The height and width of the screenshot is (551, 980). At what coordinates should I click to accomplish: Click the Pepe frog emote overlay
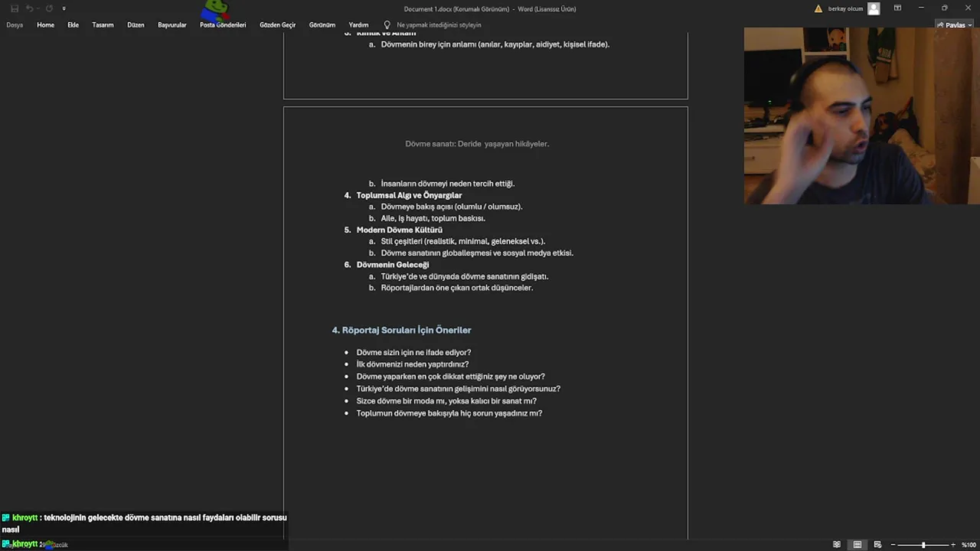pos(217,11)
